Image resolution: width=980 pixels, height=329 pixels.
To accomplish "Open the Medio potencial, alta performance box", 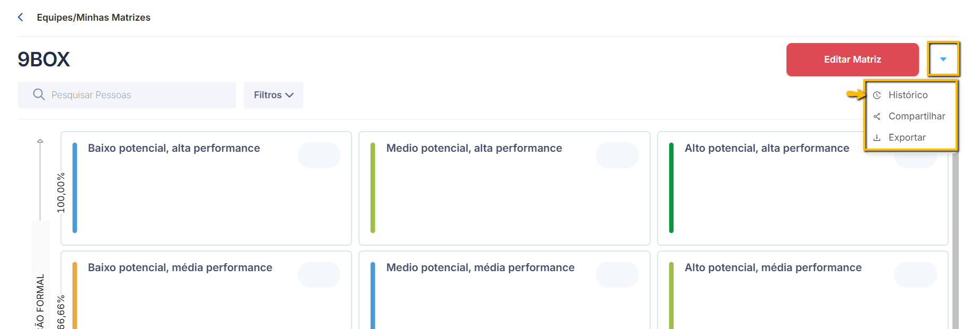I will 504,188.
